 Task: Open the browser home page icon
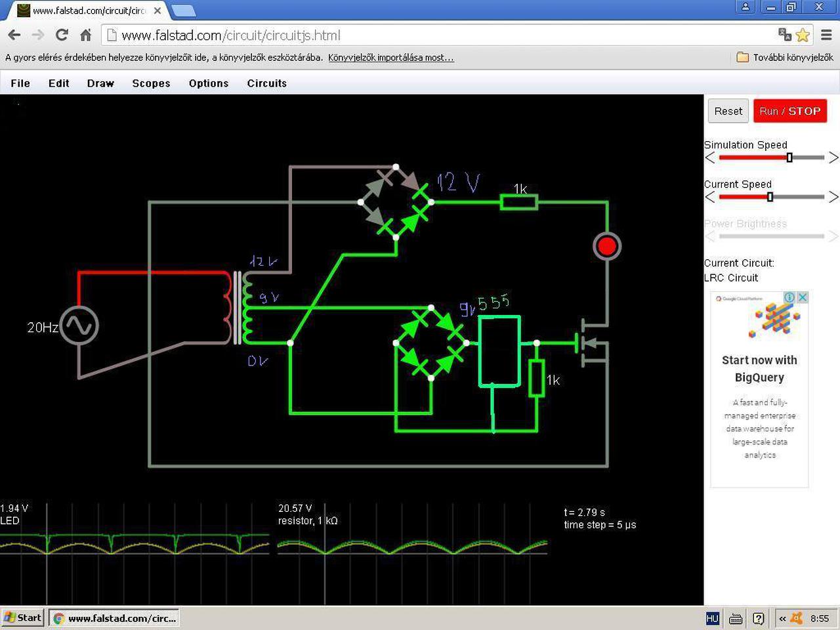pyautogui.click(x=85, y=35)
